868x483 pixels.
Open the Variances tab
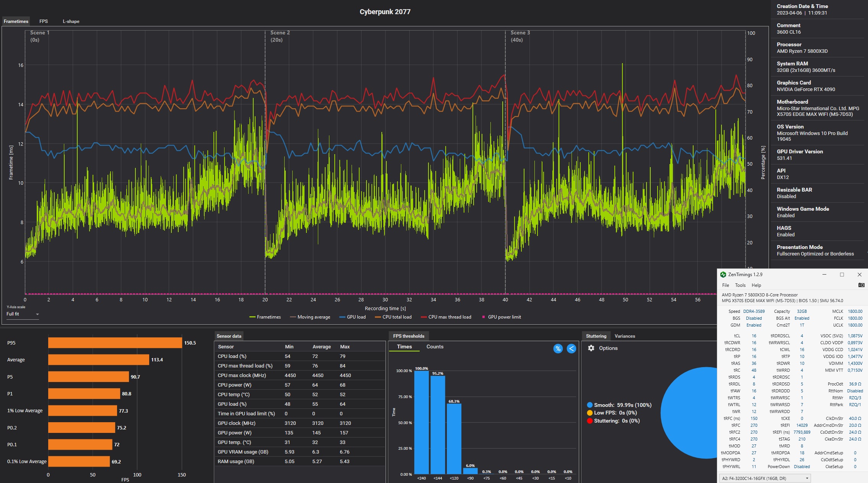(x=624, y=336)
